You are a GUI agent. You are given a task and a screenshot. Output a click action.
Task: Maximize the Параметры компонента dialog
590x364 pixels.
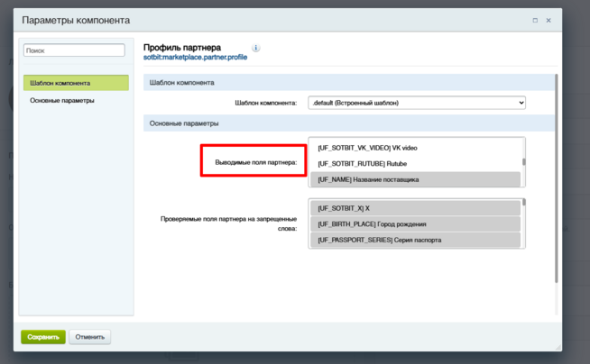click(535, 20)
